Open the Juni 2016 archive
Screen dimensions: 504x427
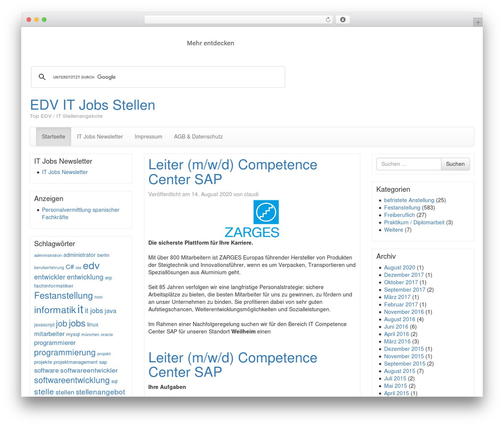[396, 327]
